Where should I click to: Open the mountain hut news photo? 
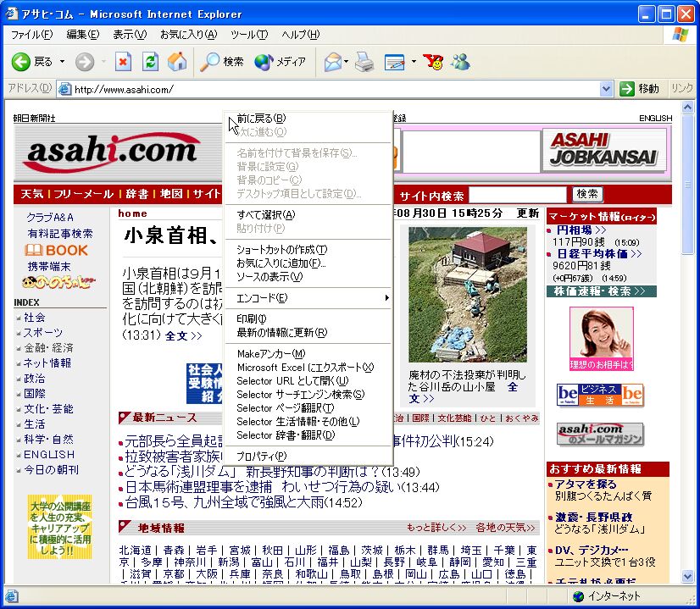468,294
